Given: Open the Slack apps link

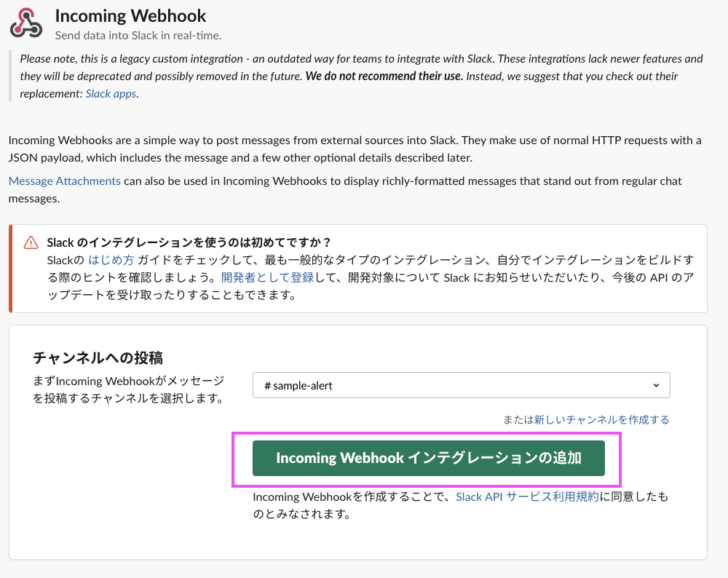Looking at the screenshot, I should click(111, 94).
